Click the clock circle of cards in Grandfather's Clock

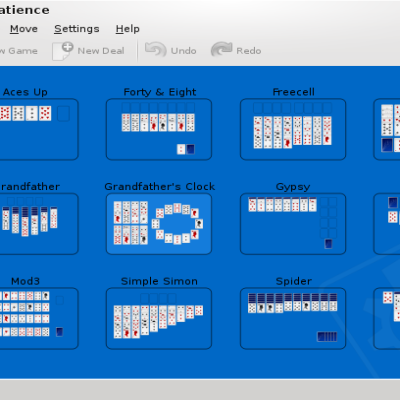[x=177, y=223]
